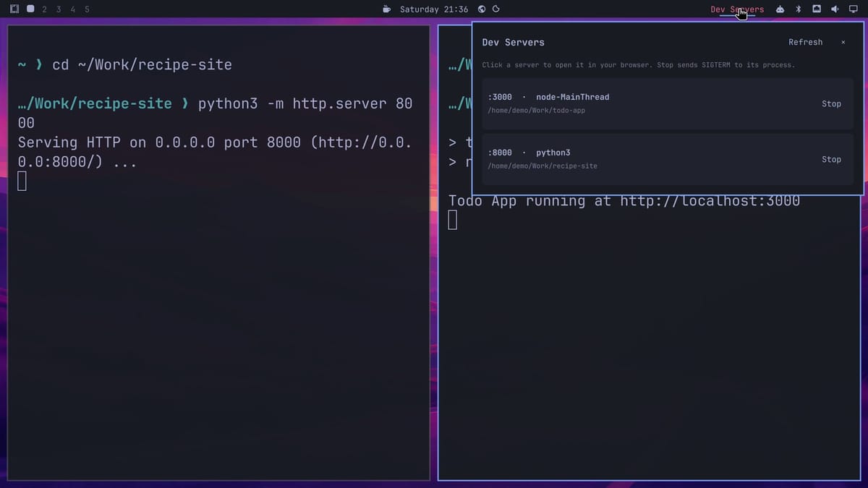Click the /home/demo/Work/todo-app path text
This screenshot has width=868, height=488.
click(536, 111)
